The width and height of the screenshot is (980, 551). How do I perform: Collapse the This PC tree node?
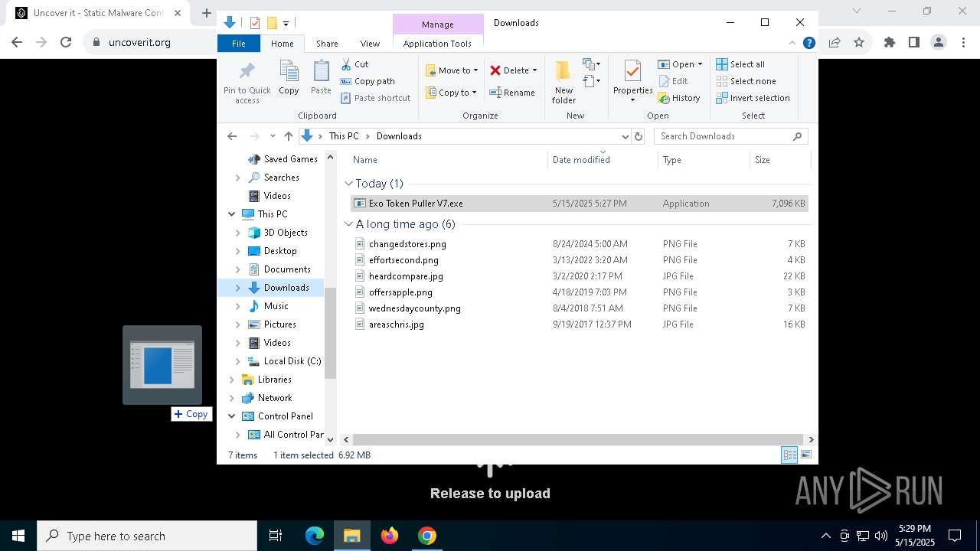click(x=232, y=214)
